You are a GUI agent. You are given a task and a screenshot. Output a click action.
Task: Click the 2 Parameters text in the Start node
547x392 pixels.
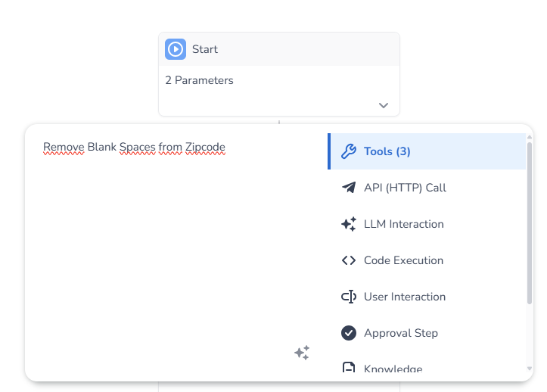pos(199,80)
